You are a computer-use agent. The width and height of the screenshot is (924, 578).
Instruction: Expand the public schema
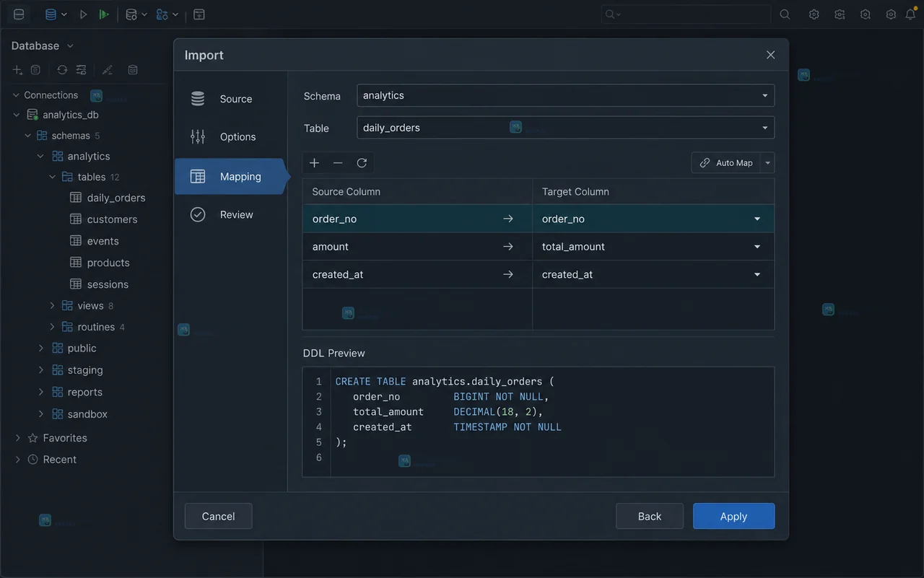[x=40, y=348]
